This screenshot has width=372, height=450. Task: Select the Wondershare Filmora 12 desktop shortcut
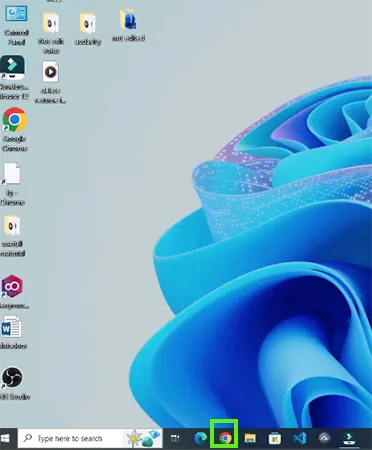pos(13,77)
